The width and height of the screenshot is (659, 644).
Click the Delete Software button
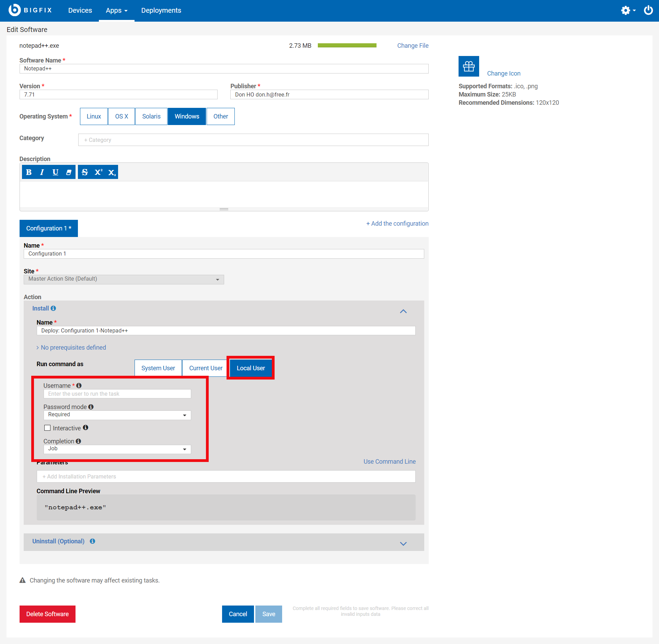47,614
